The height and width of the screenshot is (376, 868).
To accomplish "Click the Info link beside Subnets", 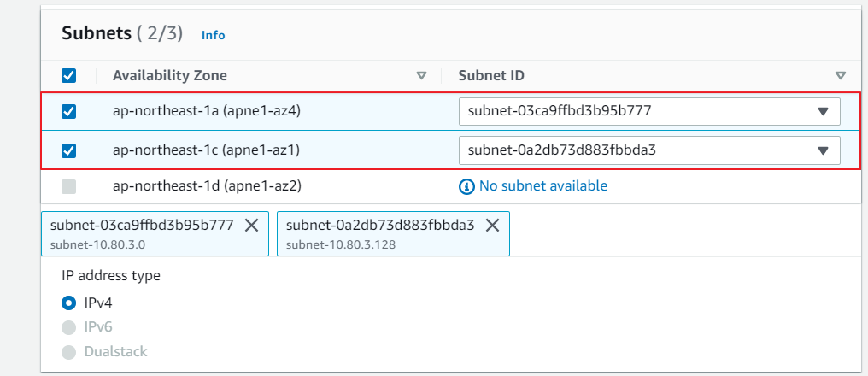I will click(x=213, y=35).
